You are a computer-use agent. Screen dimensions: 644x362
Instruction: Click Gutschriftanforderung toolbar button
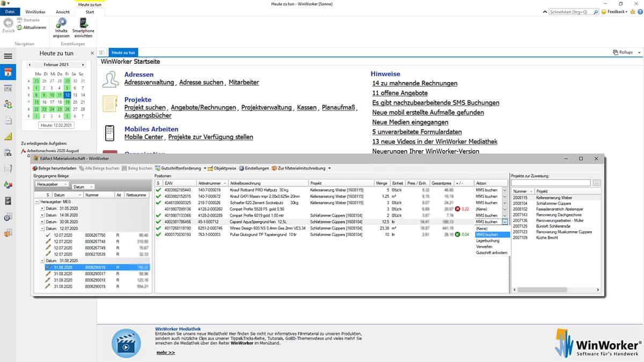pos(178,168)
